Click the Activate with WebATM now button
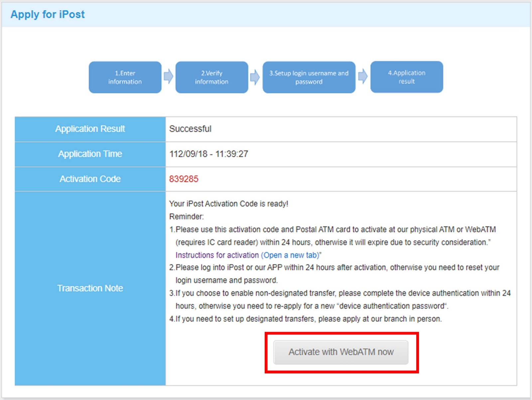The width and height of the screenshot is (532, 400). pos(341,352)
